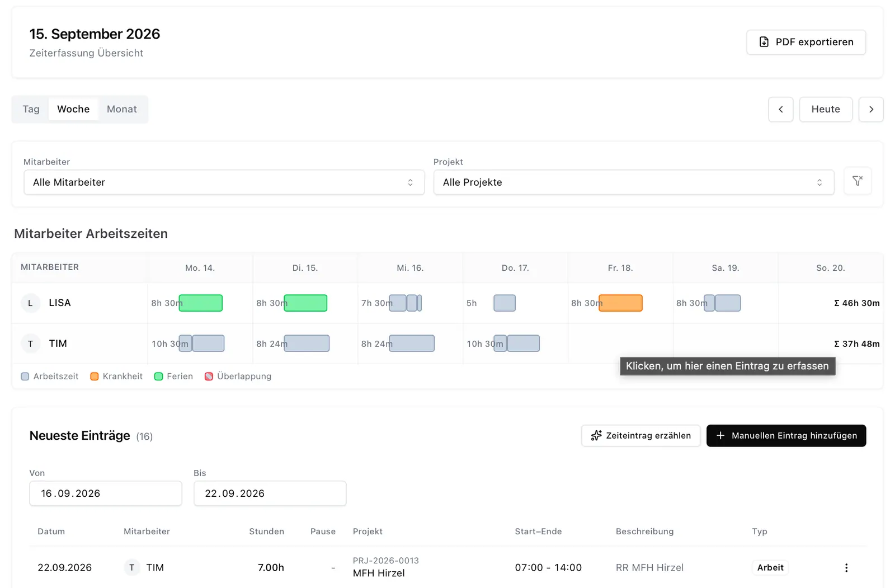The image size is (895, 588).
Task: Click LISA's green Ferien bar on Mo. 14.
Action: [201, 303]
